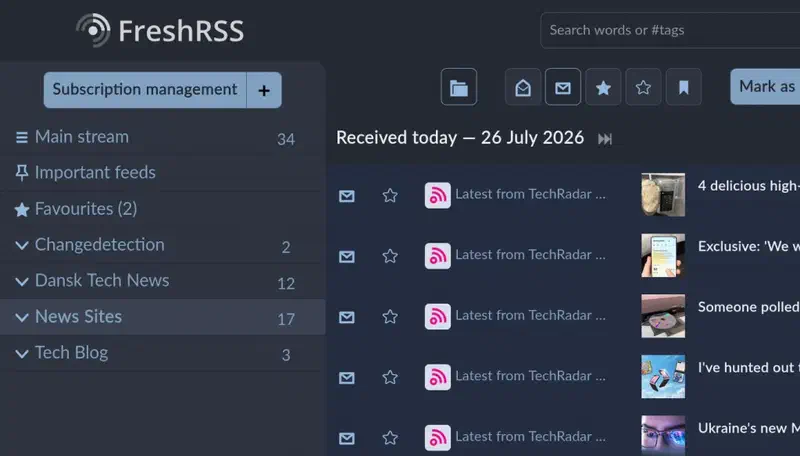This screenshot has width=800, height=456.
Task: Open article titled 'Ukraine's new'
Action: (748, 428)
